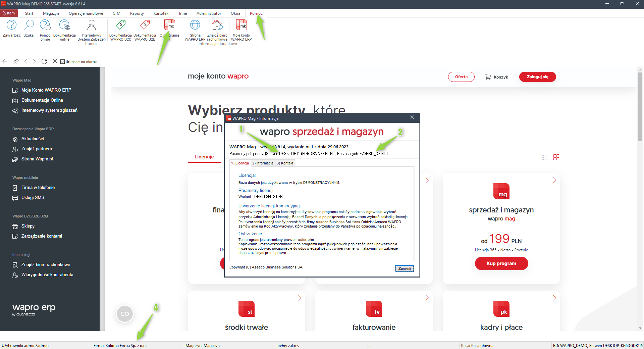644x349 pixels.
Task: Close the WAPRO Mag Informacje dialog
Action: pos(412,117)
